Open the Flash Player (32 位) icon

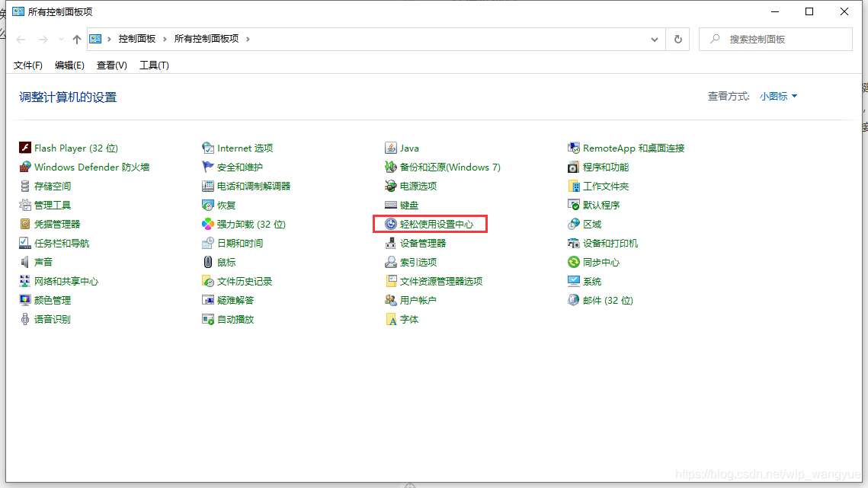pyautogui.click(x=25, y=148)
